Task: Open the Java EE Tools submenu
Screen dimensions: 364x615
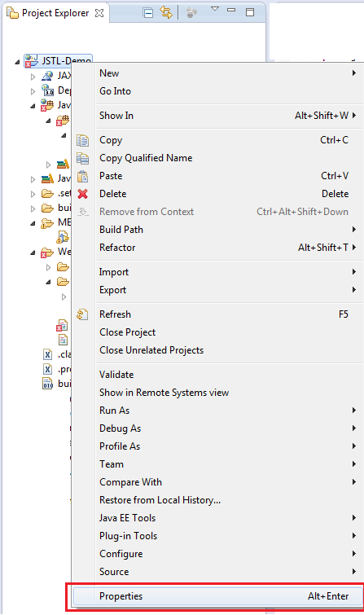Action: (217, 518)
